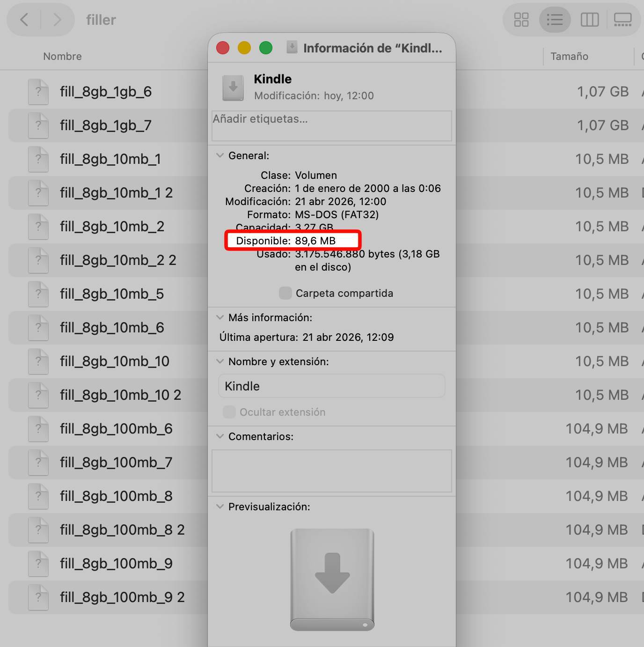Switch Finder to icon grid view
Viewport: 644px width, 647px height.
[x=521, y=20]
